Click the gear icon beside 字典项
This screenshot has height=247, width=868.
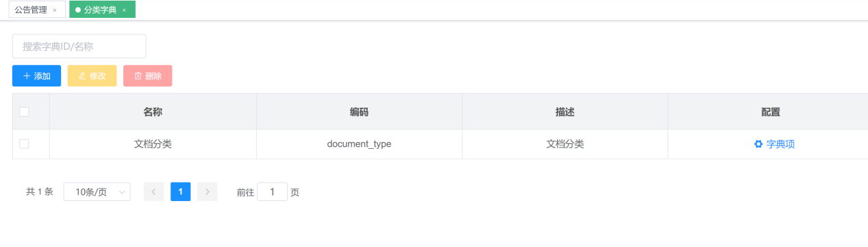point(758,144)
